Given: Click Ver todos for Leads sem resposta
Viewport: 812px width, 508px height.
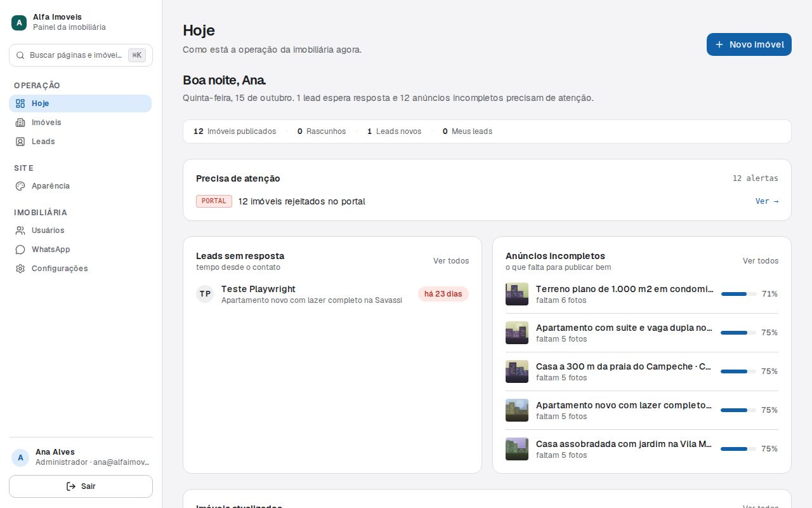Looking at the screenshot, I should point(451,261).
